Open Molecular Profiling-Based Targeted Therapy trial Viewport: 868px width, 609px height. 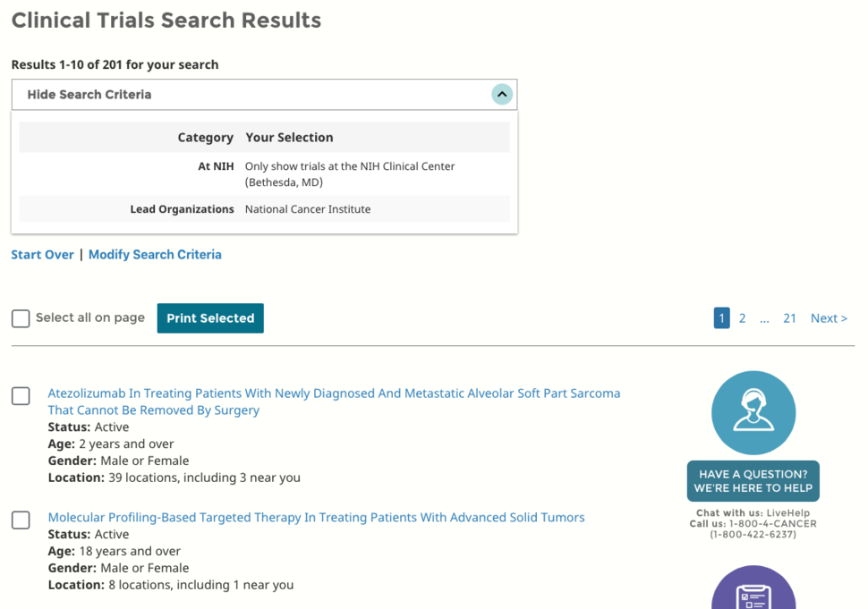point(316,517)
